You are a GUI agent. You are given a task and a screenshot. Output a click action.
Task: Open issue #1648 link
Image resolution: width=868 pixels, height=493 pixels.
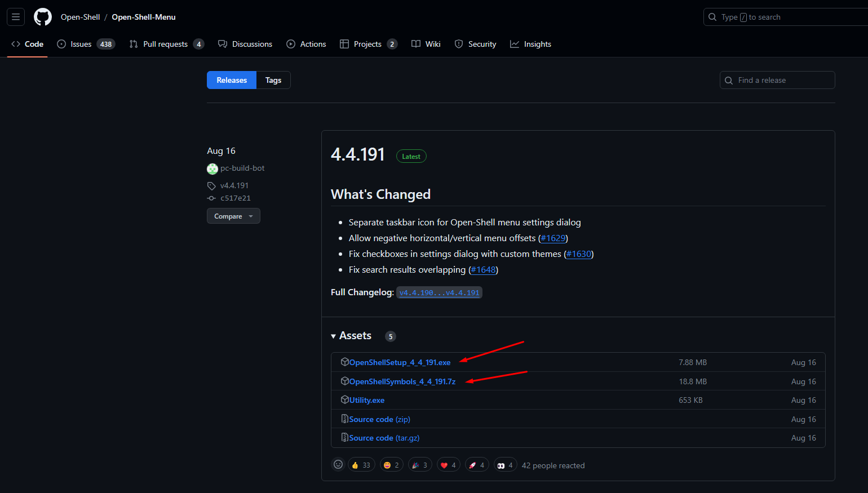pos(483,270)
